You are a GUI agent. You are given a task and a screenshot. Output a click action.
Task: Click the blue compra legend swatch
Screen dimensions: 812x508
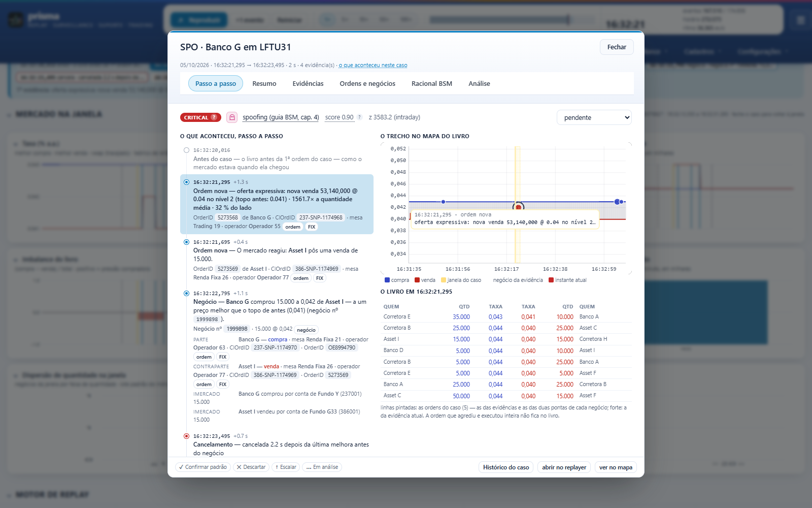tap(387, 280)
